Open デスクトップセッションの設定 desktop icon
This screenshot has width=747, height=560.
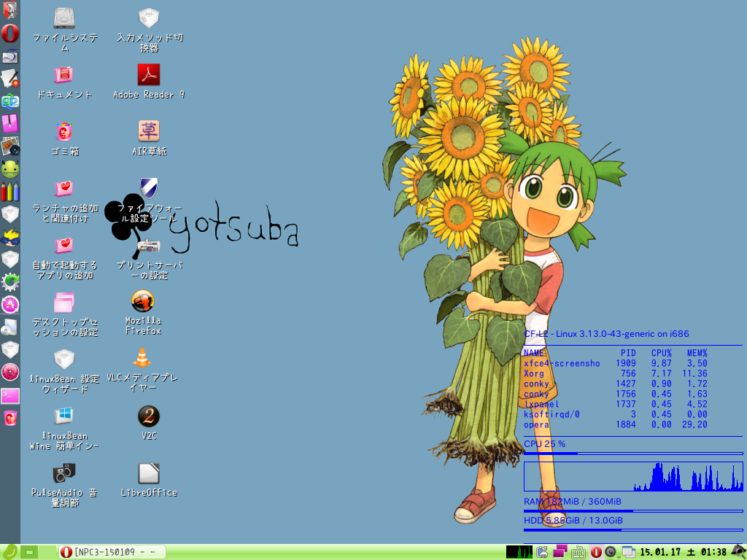64,302
